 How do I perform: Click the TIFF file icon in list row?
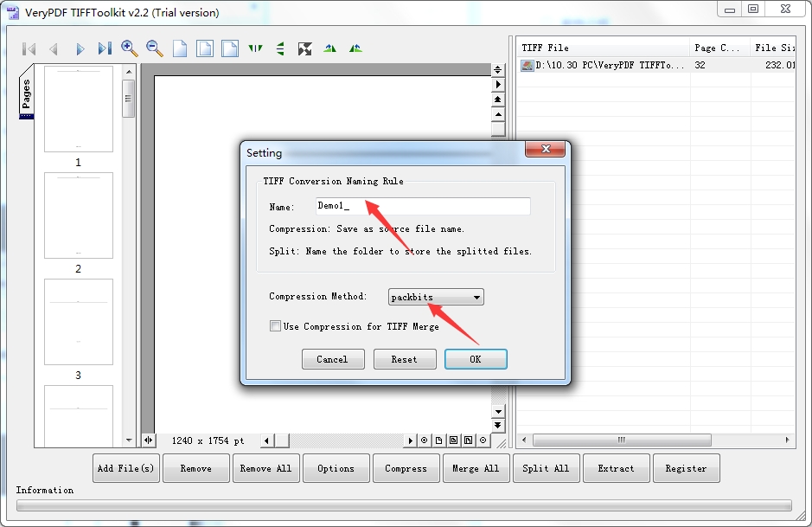coord(527,65)
